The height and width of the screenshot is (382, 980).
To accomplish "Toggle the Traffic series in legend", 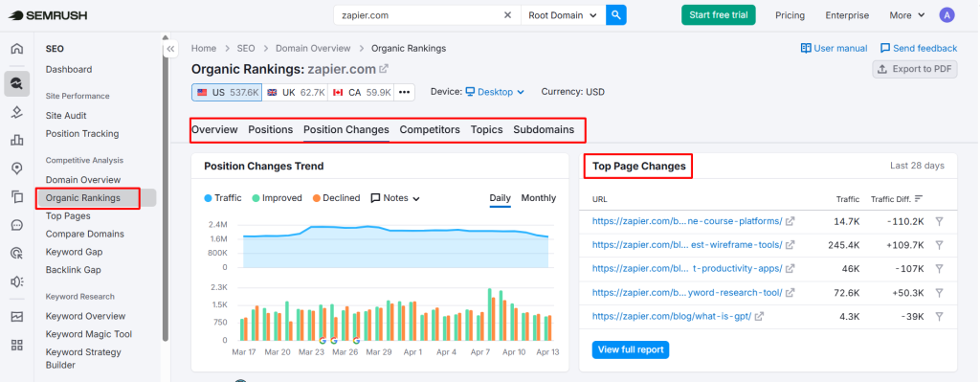I will pyautogui.click(x=223, y=198).
